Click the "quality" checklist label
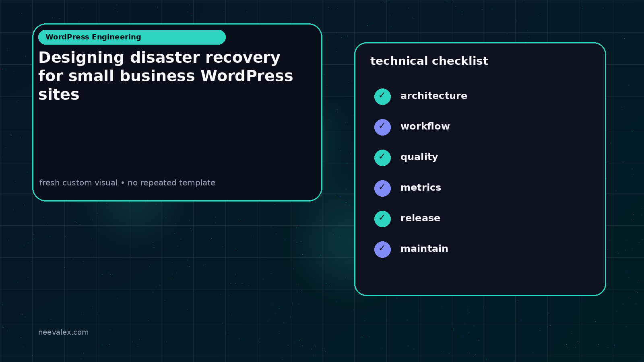 click(419, 157)
